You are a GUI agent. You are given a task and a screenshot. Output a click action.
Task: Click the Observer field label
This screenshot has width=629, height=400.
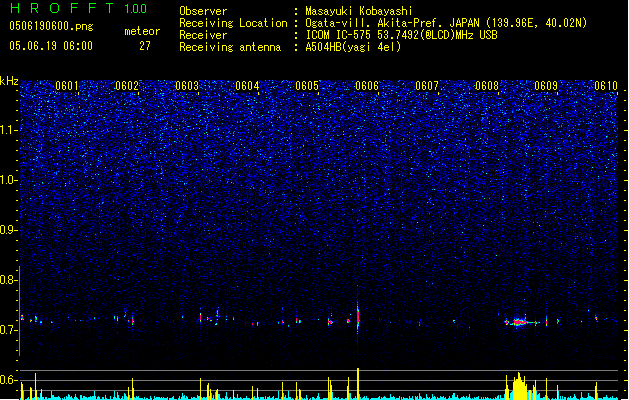click(203, 11)
